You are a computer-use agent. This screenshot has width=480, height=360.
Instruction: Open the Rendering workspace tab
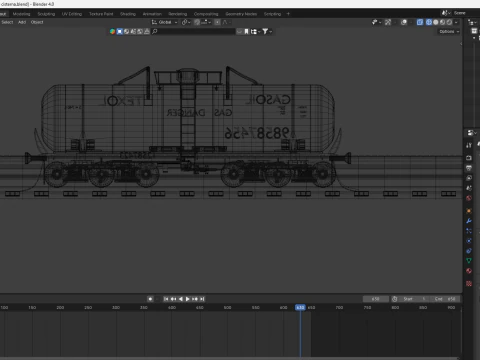pos(177,14)
